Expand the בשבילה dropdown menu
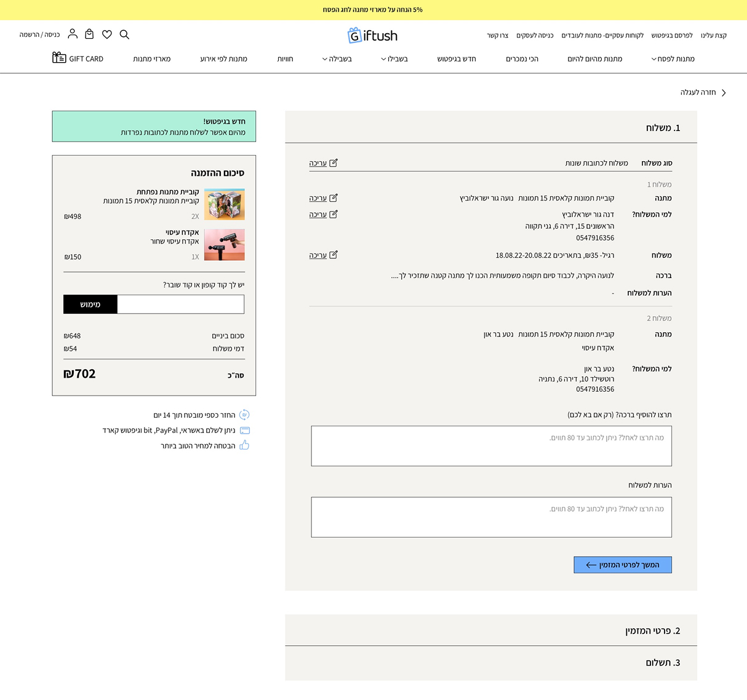The height and width of the screenshot is (700, 747). 337,59
